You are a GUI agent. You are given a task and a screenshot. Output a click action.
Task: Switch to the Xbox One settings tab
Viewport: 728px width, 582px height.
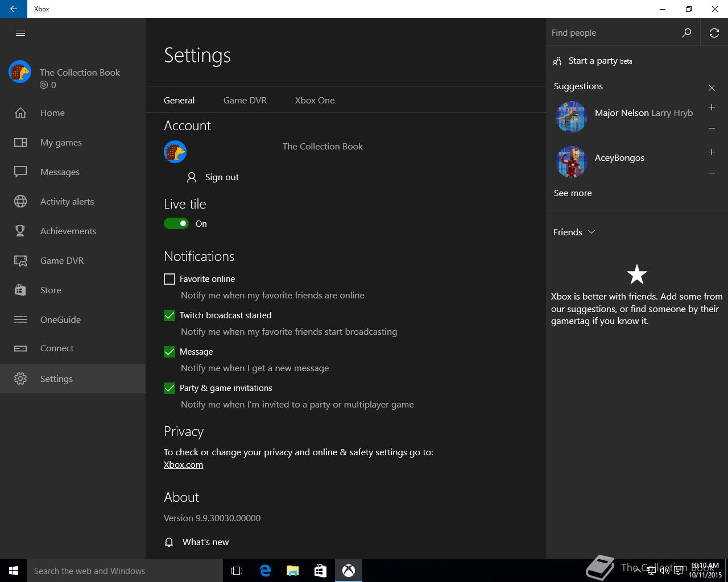point(315,100)
